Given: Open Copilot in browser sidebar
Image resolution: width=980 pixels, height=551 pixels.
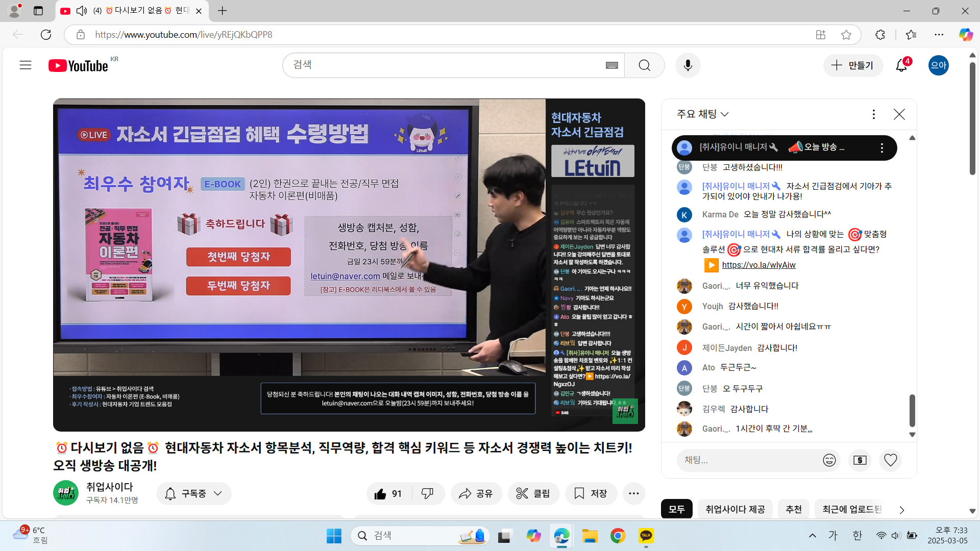Looking at the screenshot, I should point(966,35).
